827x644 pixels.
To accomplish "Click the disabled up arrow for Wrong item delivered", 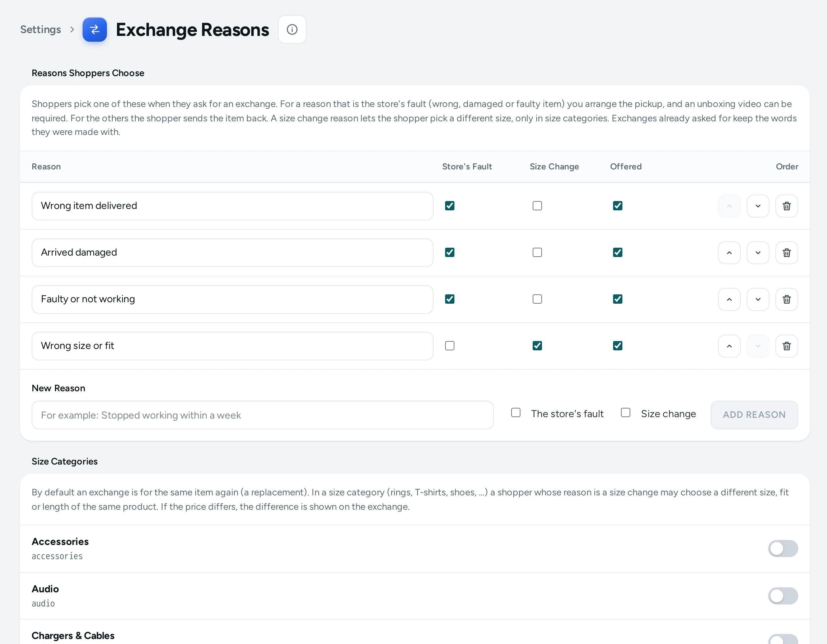I will pos(729,206).
